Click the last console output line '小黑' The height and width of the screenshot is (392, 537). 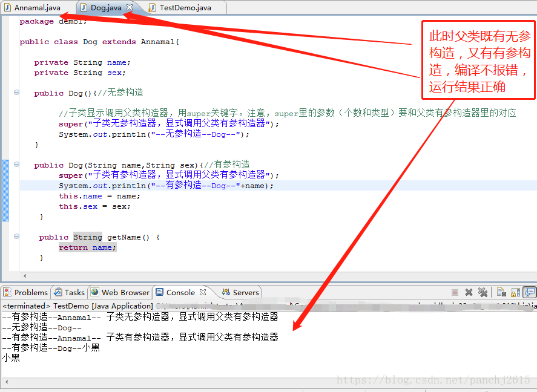[x=11, y=358]
